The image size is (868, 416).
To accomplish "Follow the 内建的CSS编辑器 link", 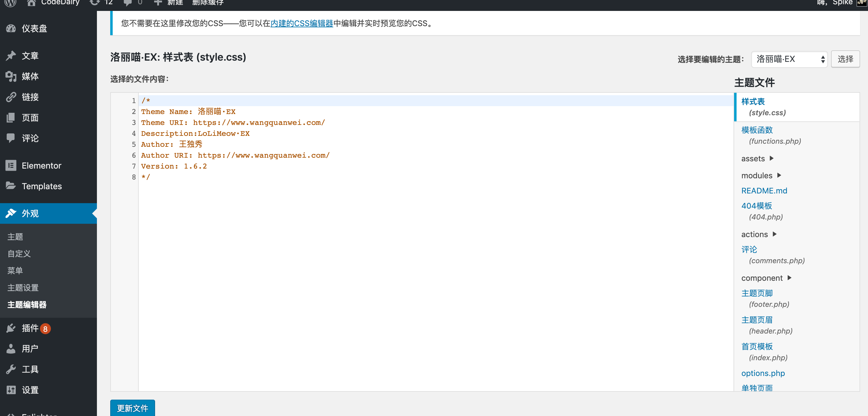I will 302,23.
